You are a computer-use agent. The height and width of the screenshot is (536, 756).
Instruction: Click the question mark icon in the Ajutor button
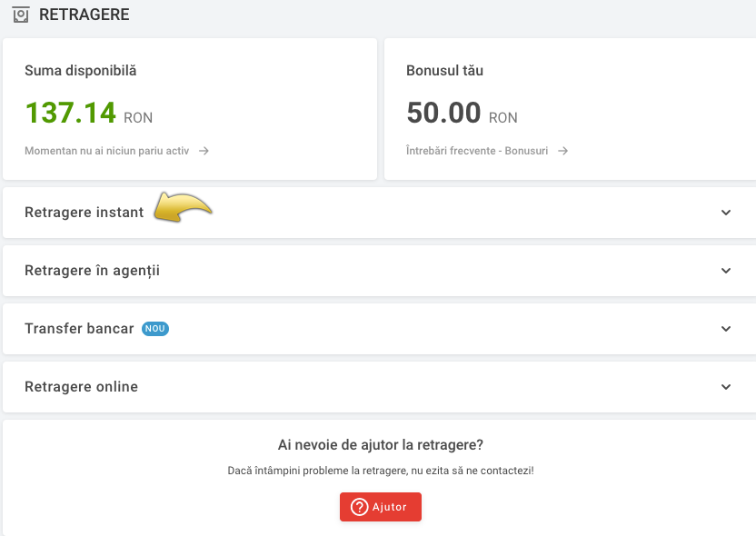[x=359, y=507]
